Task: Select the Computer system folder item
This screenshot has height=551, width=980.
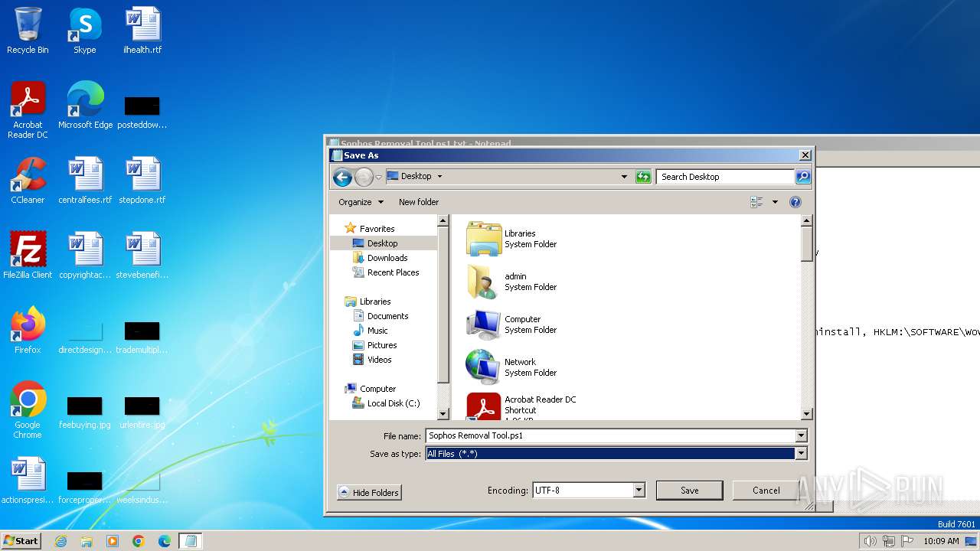Action: pos(511,324)
